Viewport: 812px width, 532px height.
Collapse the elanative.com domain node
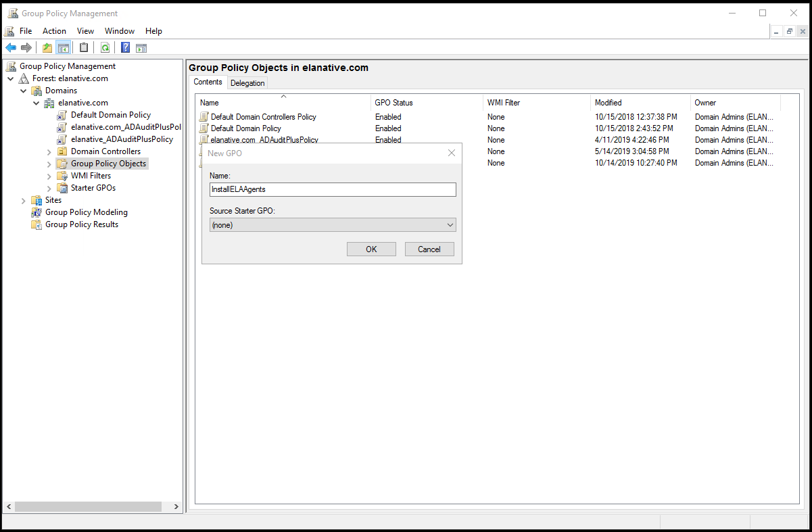pos(36,102)
